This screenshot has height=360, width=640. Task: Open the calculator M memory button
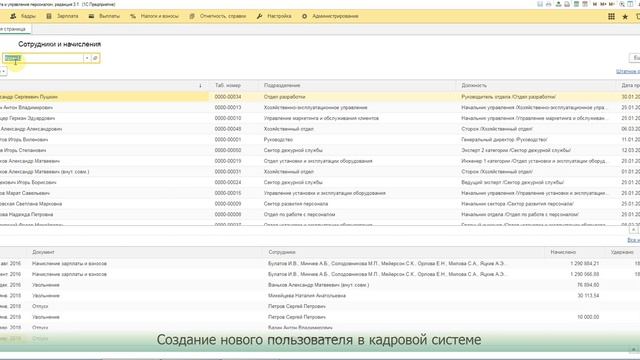coord(595,4)
